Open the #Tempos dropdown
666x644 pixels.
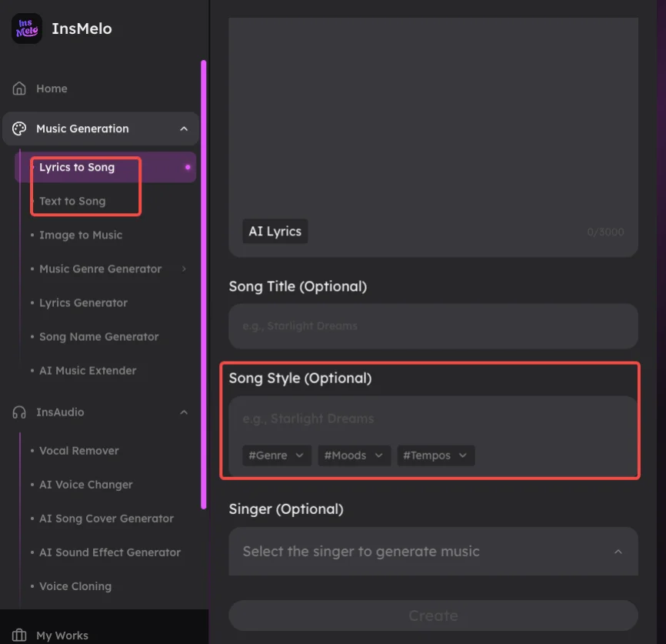[435, 455]
